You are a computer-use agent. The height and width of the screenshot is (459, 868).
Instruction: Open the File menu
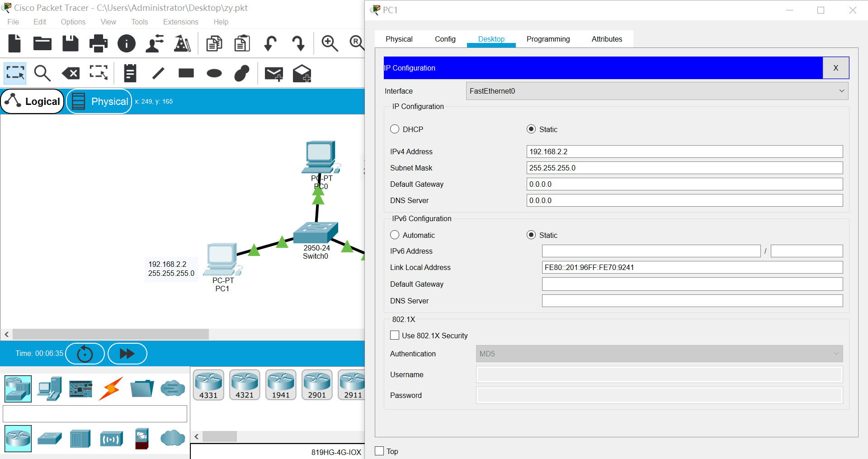[x=13, y=22]
